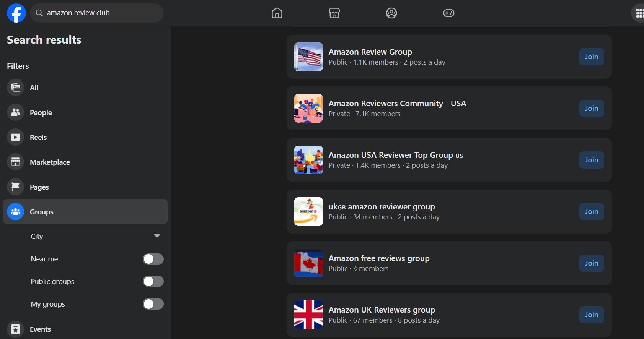Open the Gaming icon in the top bar
The height and width of the screenshot is (339, 644).
coord(448,13)
